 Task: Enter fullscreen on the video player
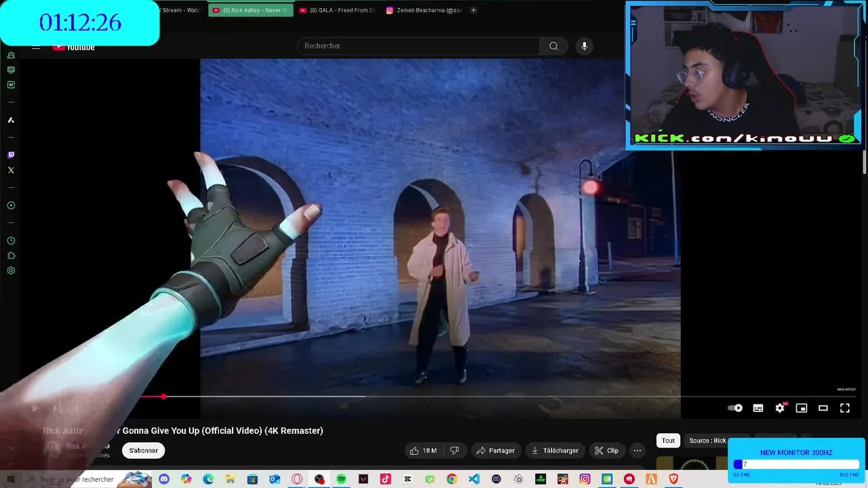click(x=845, y=408)
